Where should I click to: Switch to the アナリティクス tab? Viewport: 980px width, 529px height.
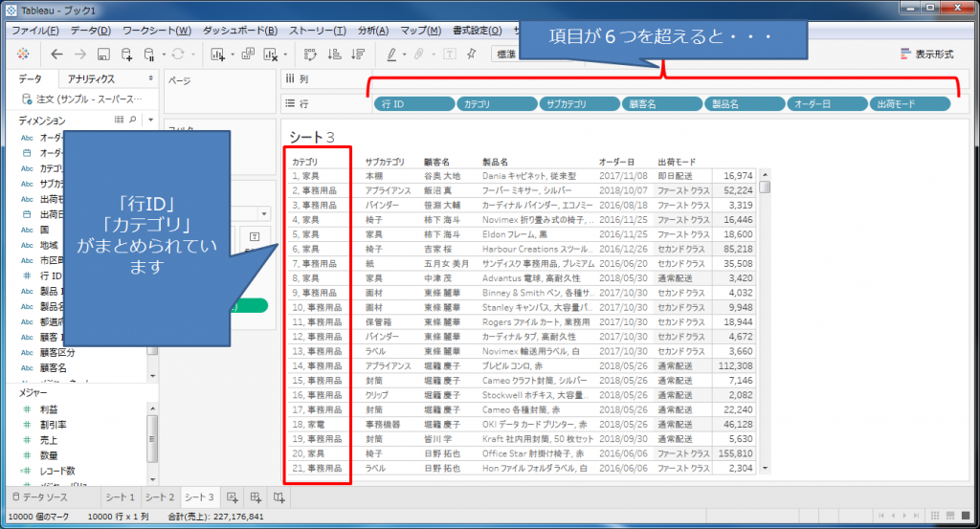click(x=92, y=78)
